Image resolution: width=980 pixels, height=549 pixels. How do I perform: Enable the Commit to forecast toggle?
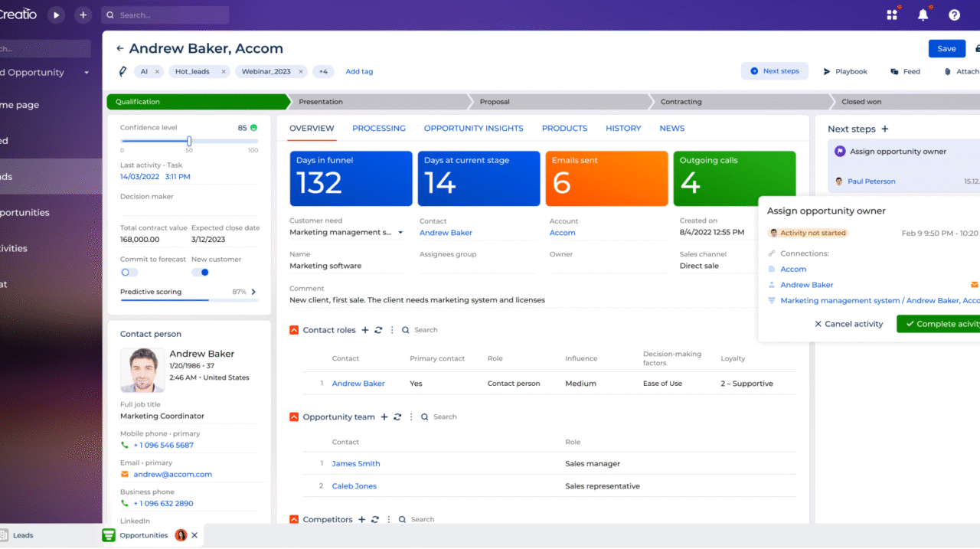pyautogui.click(x=129, y=272)
